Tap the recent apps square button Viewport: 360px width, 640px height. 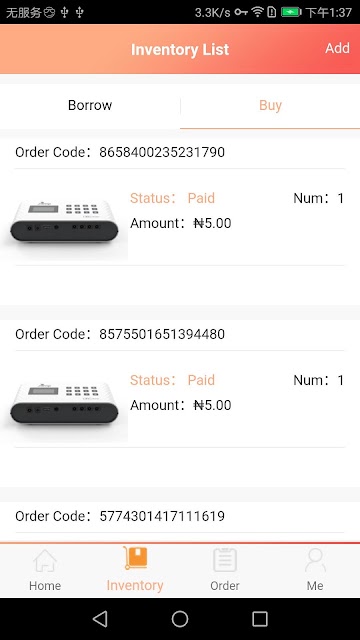click(x=260, y=619)
